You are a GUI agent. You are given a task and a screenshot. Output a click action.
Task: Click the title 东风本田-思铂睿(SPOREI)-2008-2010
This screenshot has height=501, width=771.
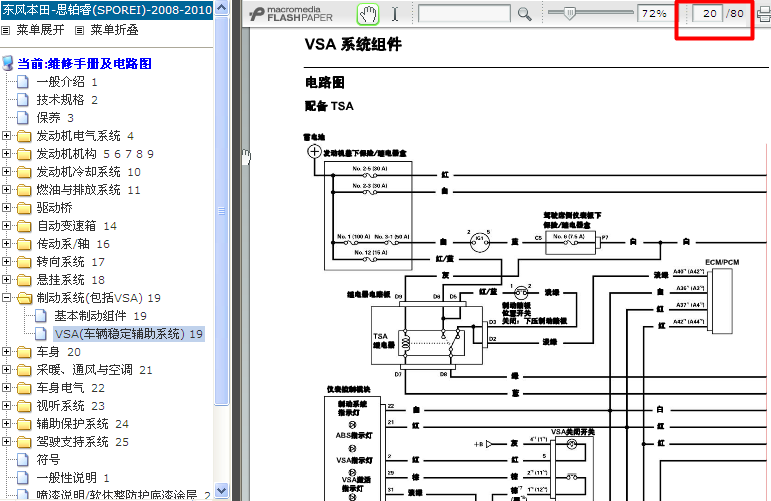[x=107, y=9]
